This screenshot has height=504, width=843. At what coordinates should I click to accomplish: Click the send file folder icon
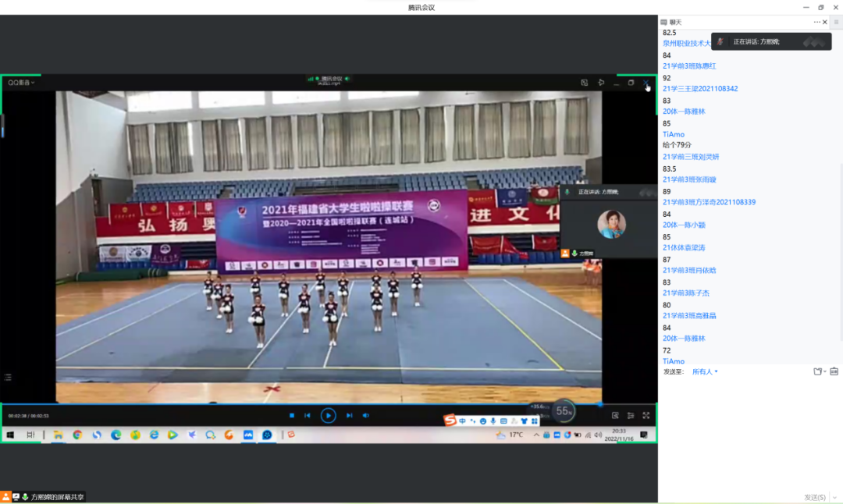point(817,371)
